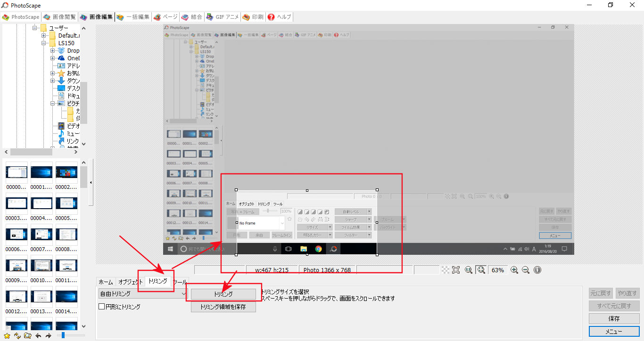Click the zoom in magnifier icon
The image size is (644, 341).
[x=514, y=270]
